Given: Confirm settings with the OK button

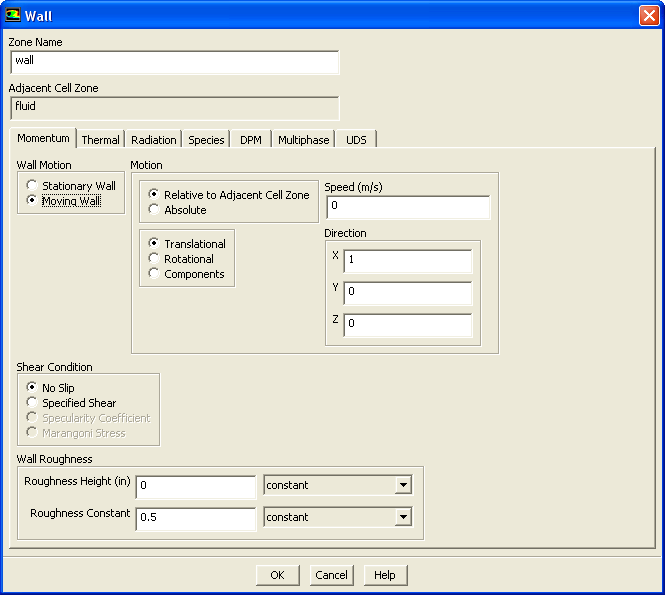Looking at the screenshot, I should pyautogui.click(x=277, y=575).
